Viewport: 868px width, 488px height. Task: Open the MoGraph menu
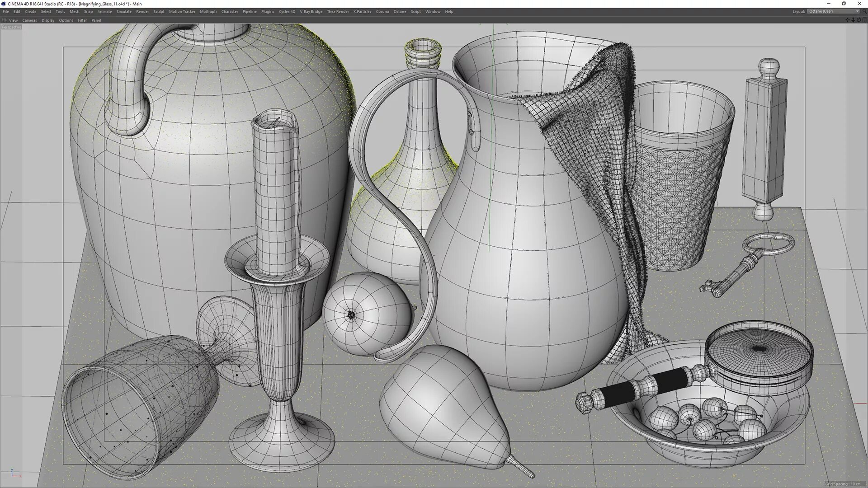[x=208, y=12]
